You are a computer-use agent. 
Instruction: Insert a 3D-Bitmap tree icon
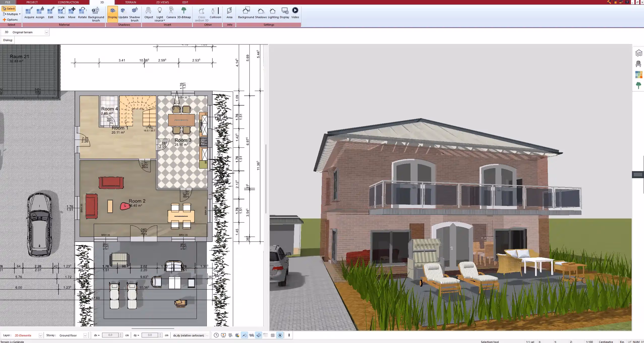184,13
